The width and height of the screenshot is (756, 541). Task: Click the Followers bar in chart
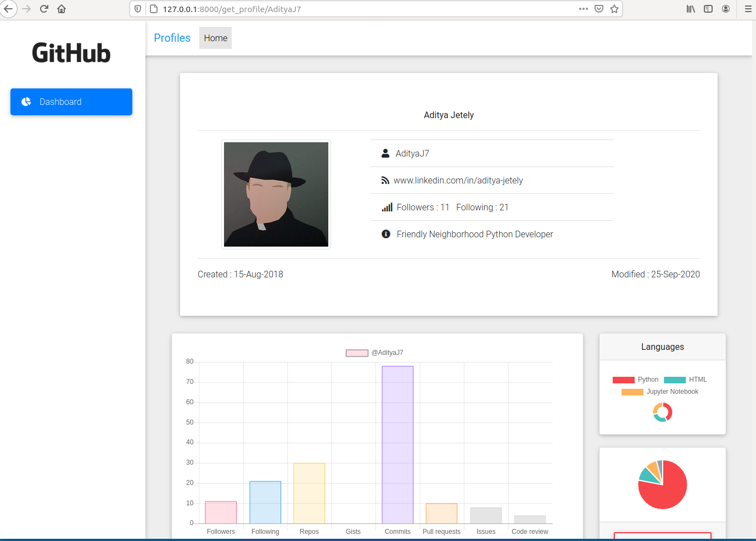pos(221,512)
